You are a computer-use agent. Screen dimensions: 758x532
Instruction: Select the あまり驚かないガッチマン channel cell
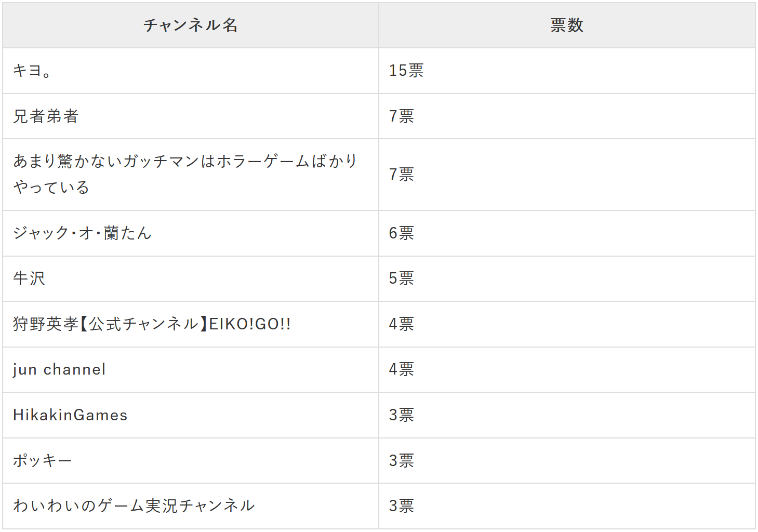[185, 174]
